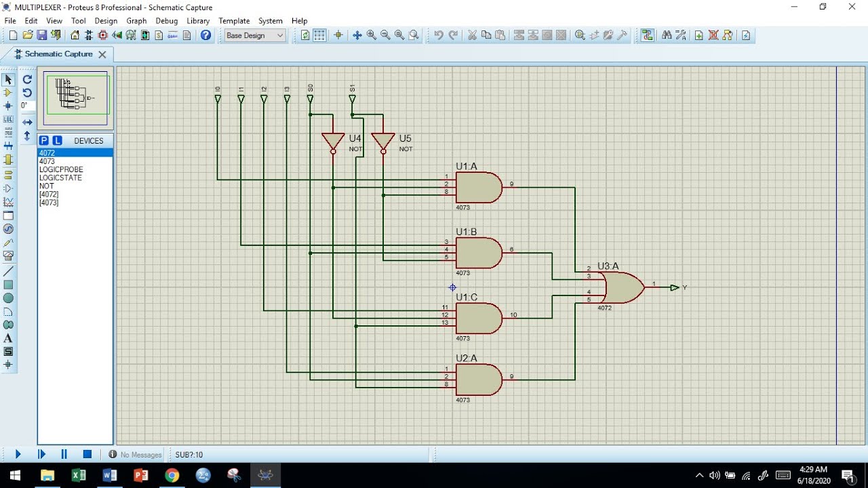Select the Junction Dot Mode tool

coord(8,106)
